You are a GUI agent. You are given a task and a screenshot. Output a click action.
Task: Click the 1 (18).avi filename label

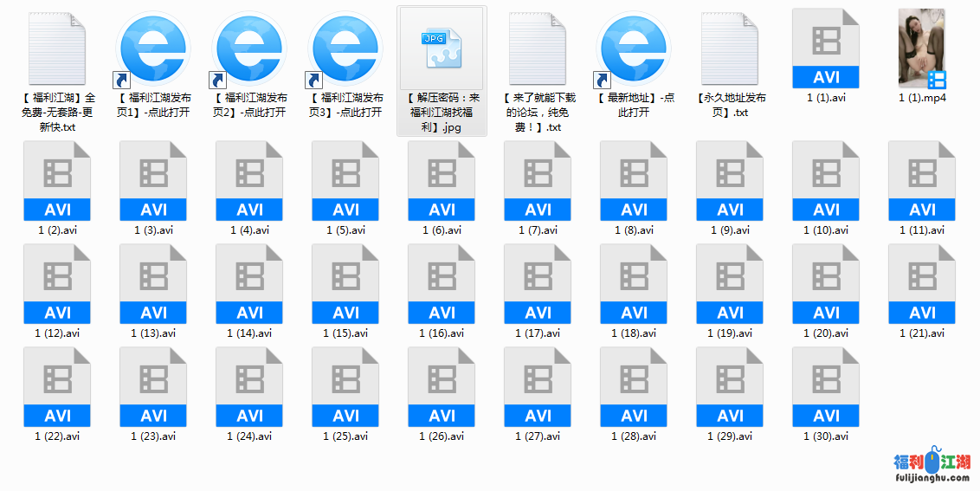coord(635,333)
